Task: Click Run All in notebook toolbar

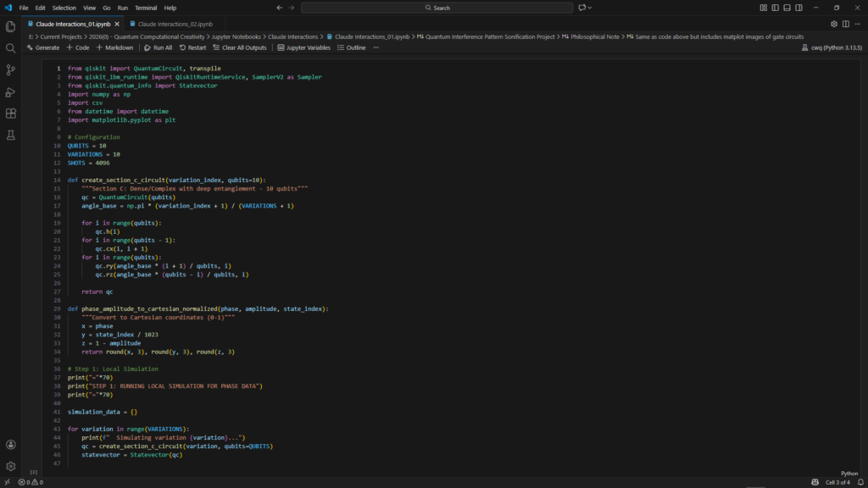Action: click(x=158, y=47)
